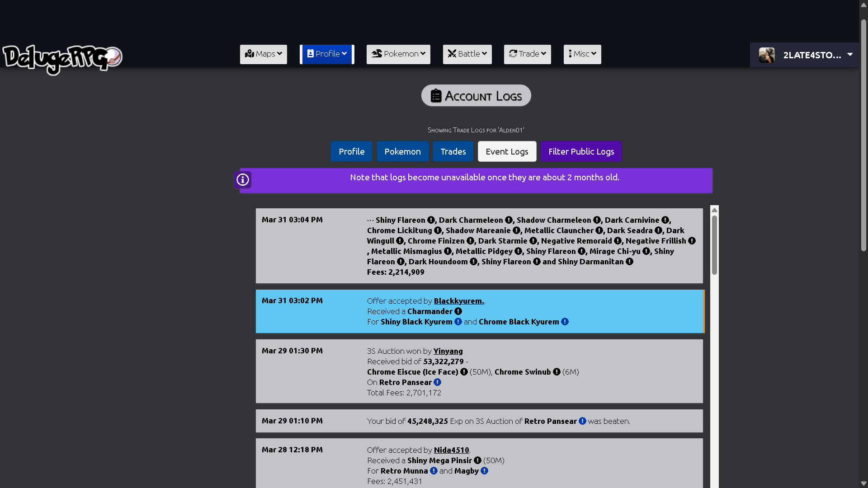Screen dimensions: 868x488
Task: Click the 'Mar 28 12:18 PM' timestamp
Action: pos(292,450)
